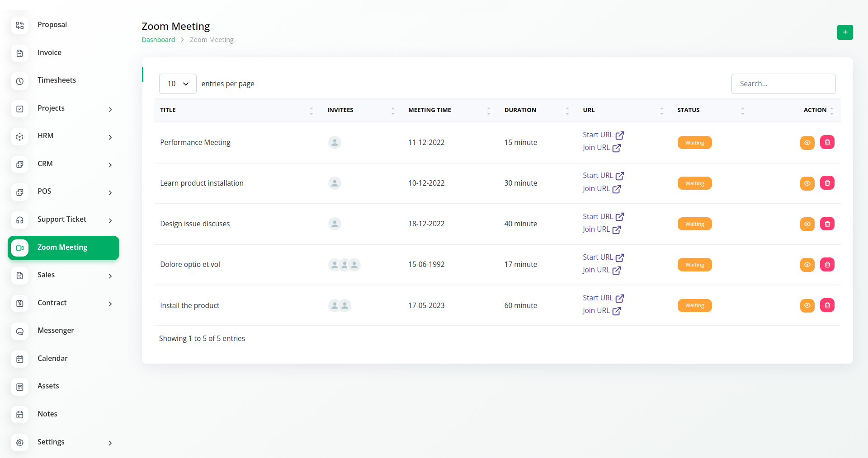Click the Calendar icon in sidebar
Screen dimensions: 868x458
(x=20, y=359)
